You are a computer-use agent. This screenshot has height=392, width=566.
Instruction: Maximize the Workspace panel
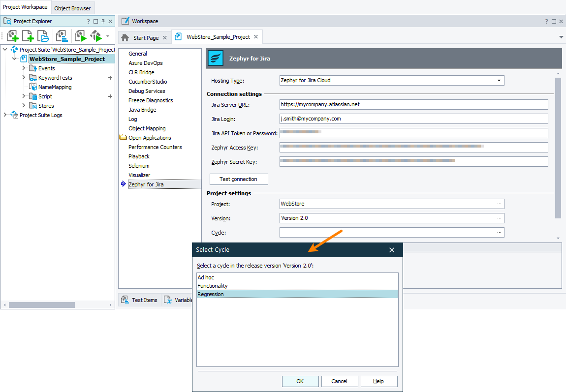click(554, 21)
